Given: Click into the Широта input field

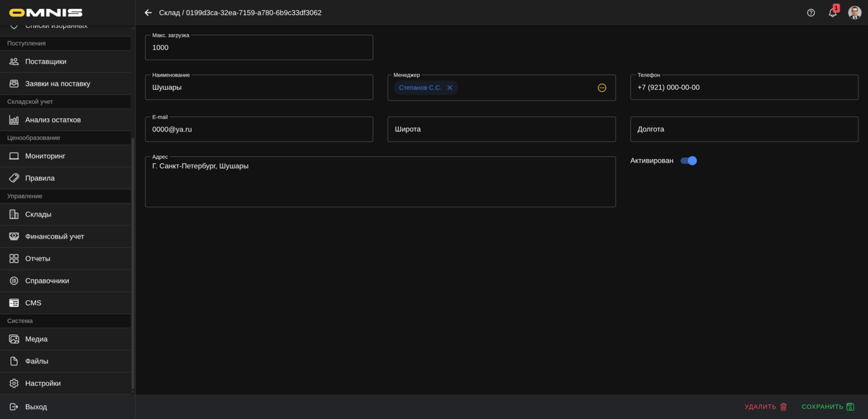Looking at the screenshot, I should click(x=501, y=130).
